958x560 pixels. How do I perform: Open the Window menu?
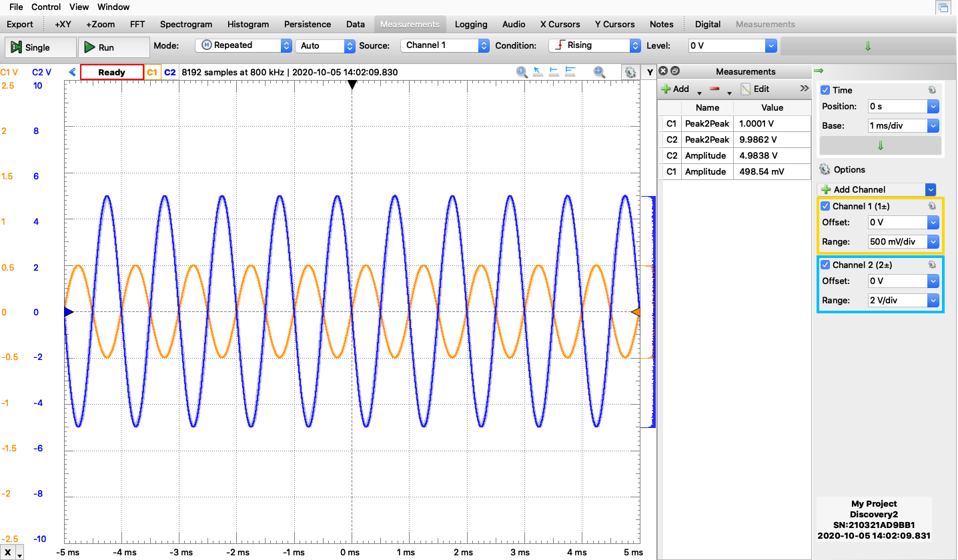pos(113,7)
